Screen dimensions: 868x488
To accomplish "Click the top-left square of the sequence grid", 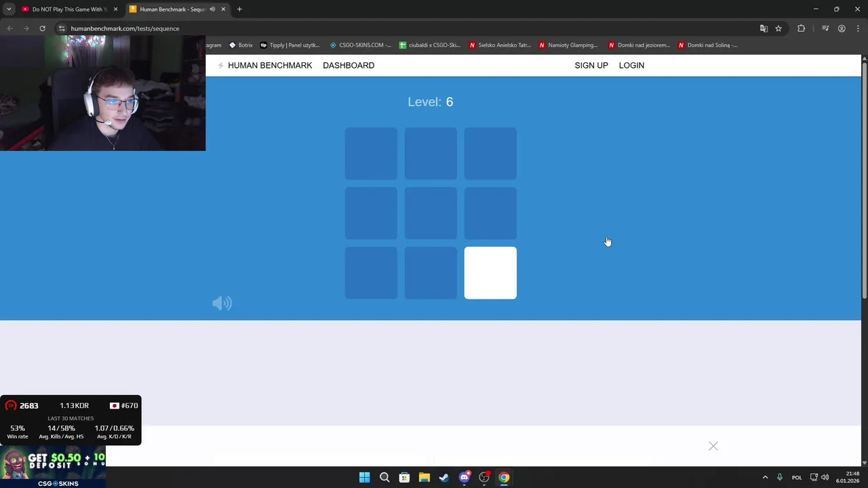I will tap(371, 153).
